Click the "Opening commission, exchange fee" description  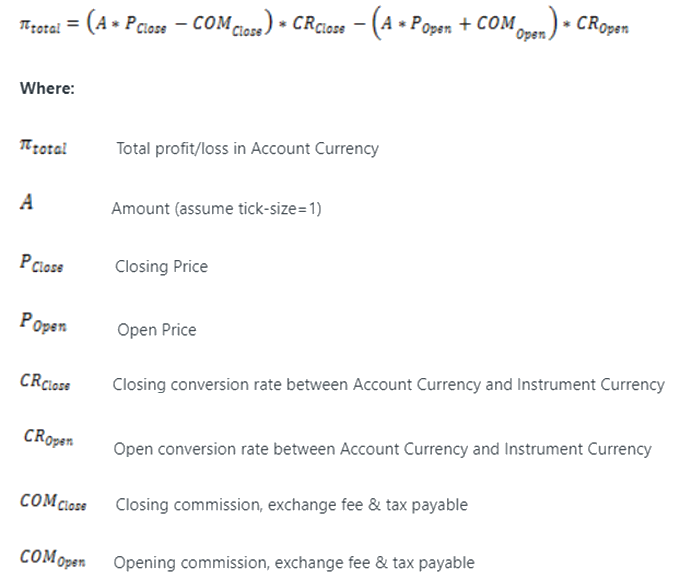(x=294, y=562)
